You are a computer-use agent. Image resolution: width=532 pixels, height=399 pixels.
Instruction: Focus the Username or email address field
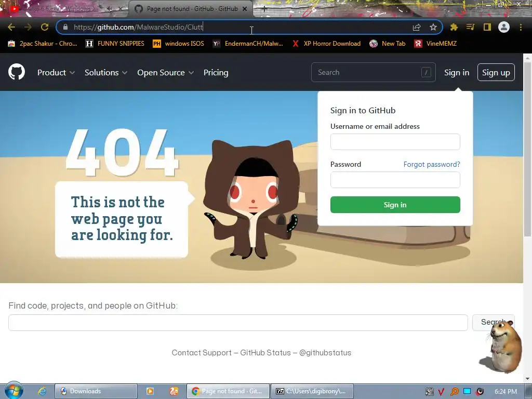395,142
